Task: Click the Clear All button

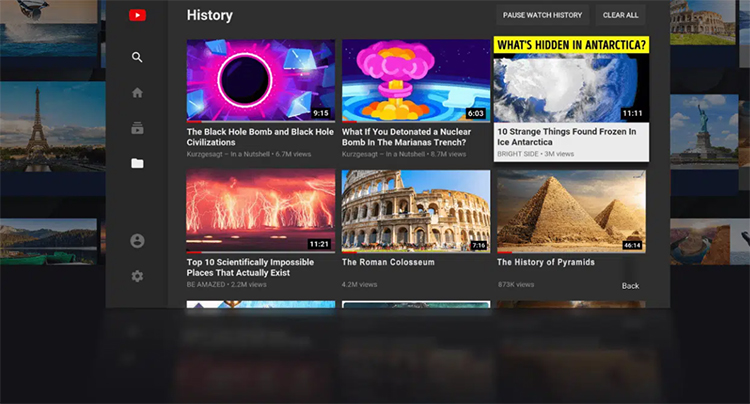Action: [x=620, y=15]
